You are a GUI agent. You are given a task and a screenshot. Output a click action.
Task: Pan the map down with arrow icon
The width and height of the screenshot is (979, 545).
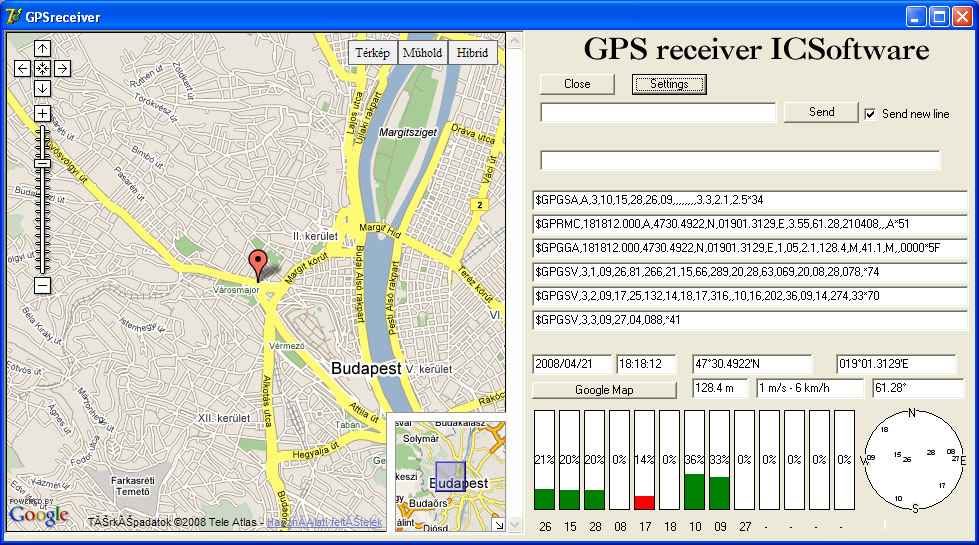42,89
